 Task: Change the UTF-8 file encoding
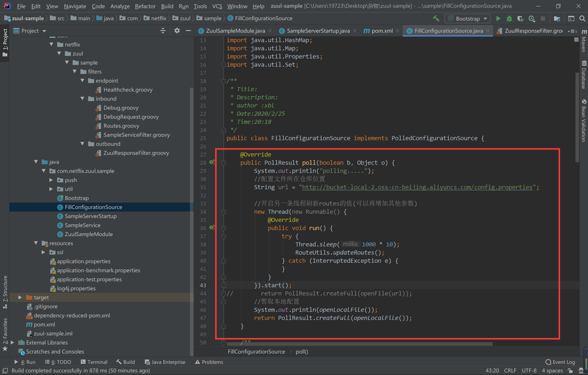529,371
